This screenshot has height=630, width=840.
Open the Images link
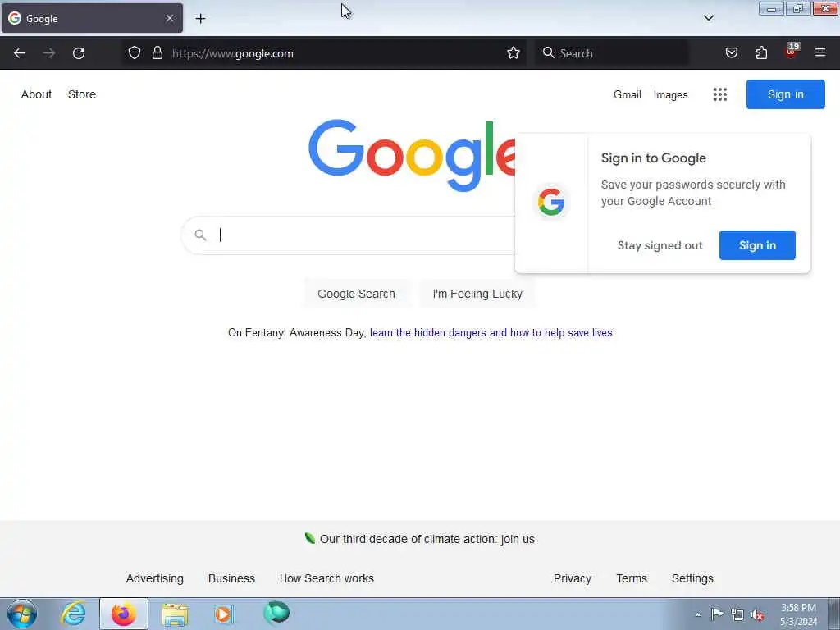coord(670,95)
